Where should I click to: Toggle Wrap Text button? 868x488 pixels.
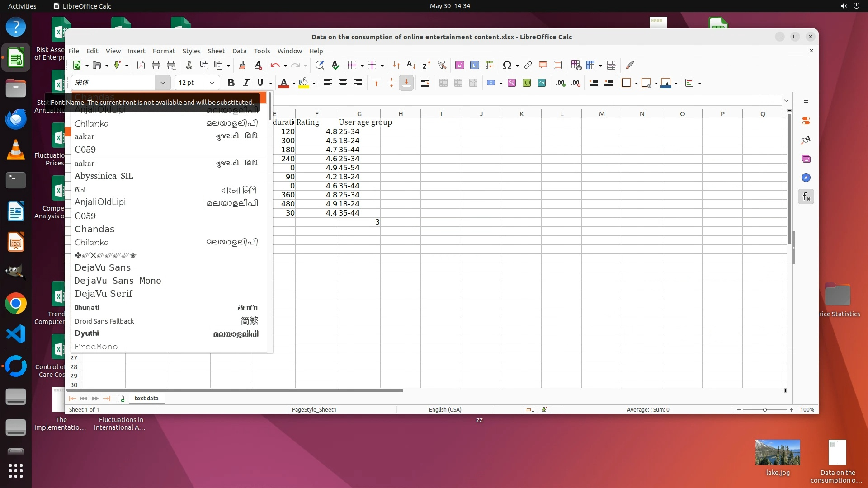coord(425,83)
